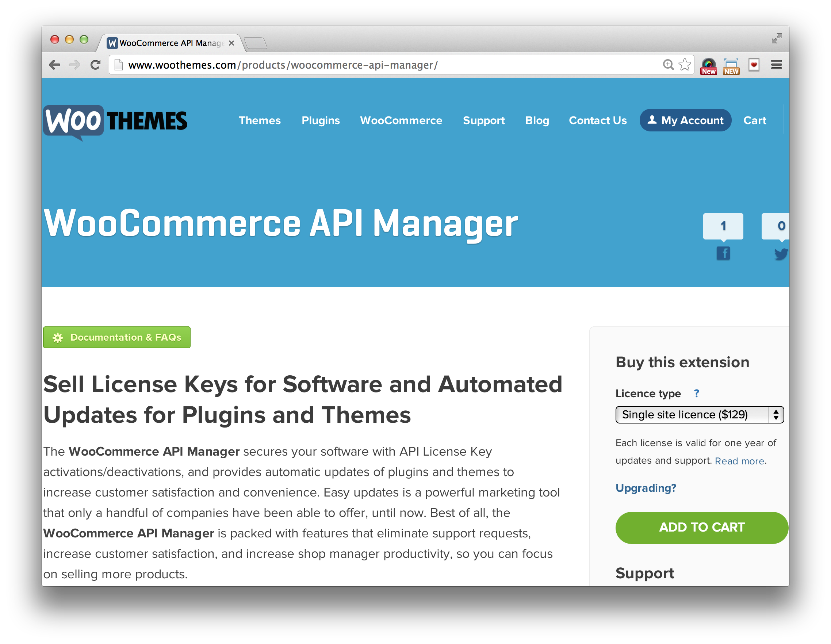Click the tab's W favicon

112,43
